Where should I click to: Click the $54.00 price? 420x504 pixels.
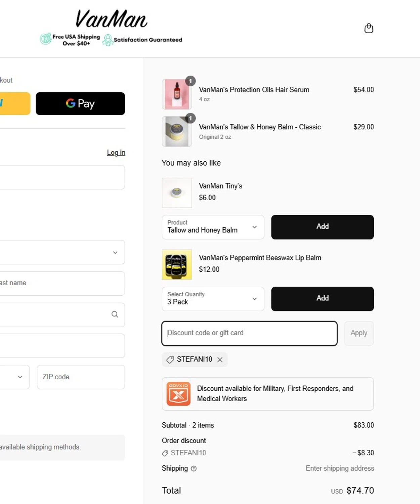tap(364, 90)
